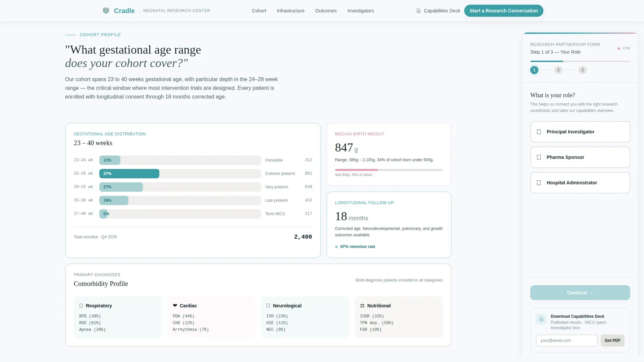644x362 pixels.
Task: Click the green retention rate dot
Action: pos(336,247)
